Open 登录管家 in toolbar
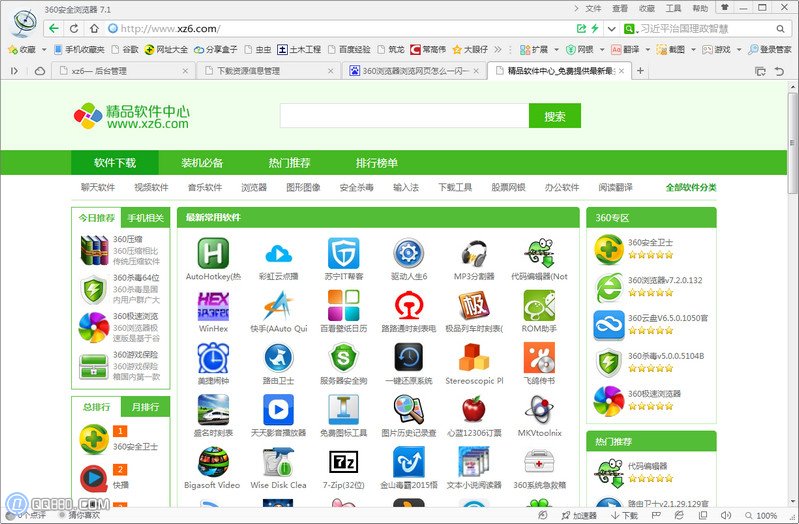Viewport: 799px width, 524px height. click(x=770, y=49)
